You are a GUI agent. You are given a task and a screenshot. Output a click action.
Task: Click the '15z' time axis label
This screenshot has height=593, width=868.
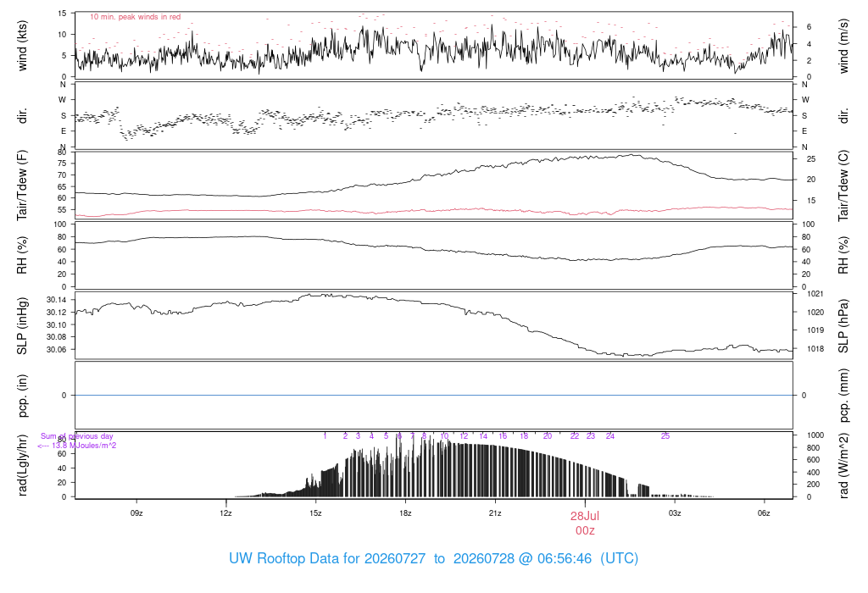[315, 513]
